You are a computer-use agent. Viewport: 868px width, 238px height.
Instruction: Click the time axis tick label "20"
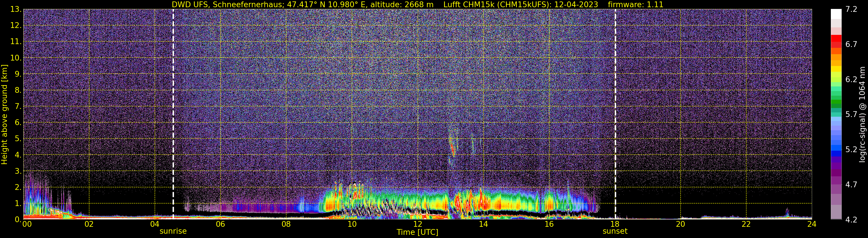680,224
